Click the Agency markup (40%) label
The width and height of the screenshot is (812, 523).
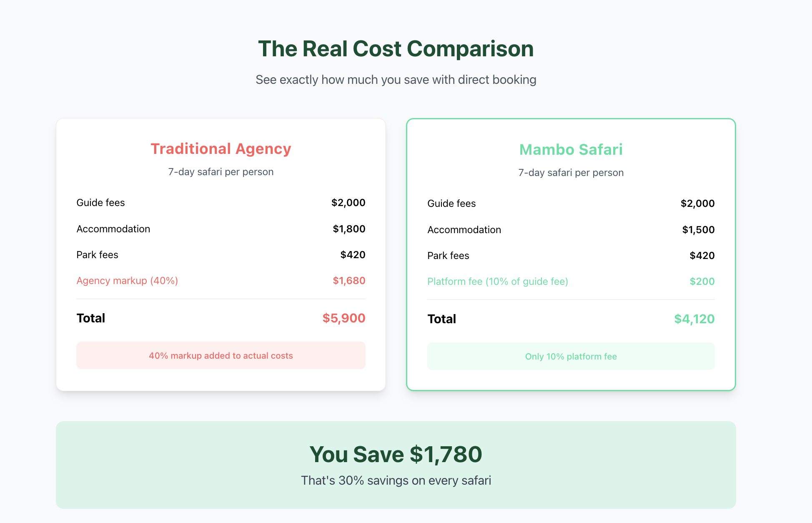[127, 281]
